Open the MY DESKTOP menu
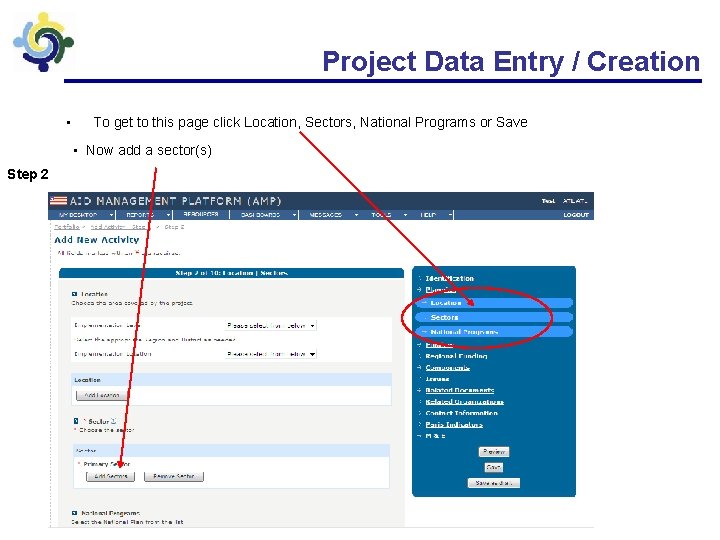This screenshot has height=540, width=720. click(78, 215)
